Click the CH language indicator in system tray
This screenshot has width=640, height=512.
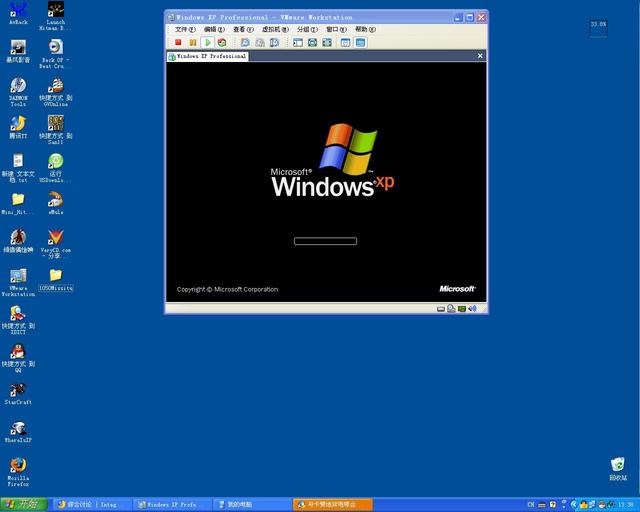click(531, 505)
